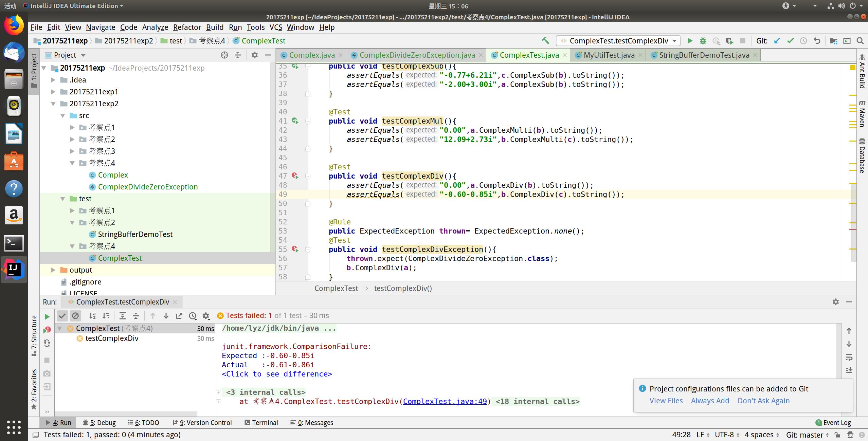This screenshot has width=868, height=441.
Task: Open the Terminal tool window tab
Action: [x=261, y=423]
